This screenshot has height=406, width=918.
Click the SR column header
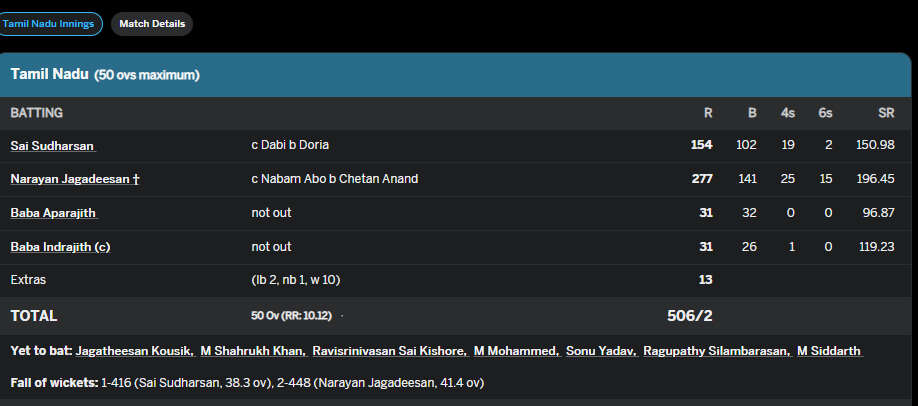(x=885, y=113)
